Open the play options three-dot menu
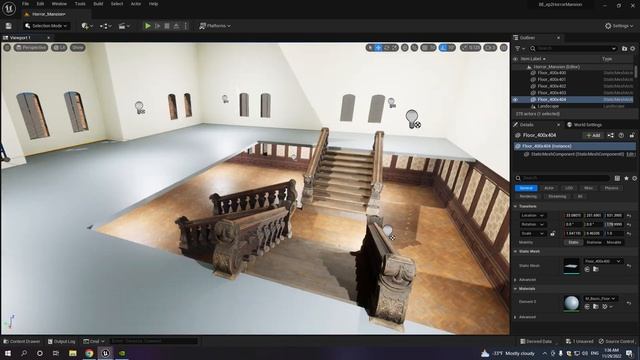This screenshot has height=360, width=640. [186, 26]
